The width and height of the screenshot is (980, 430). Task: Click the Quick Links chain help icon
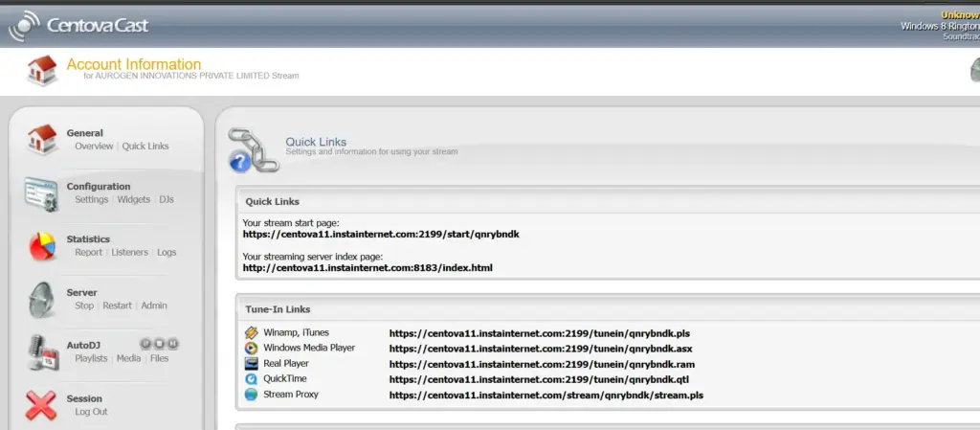click(253, 150)
